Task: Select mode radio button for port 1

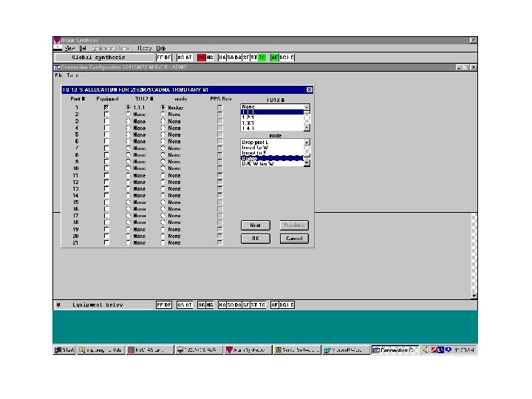Action: 163,108
